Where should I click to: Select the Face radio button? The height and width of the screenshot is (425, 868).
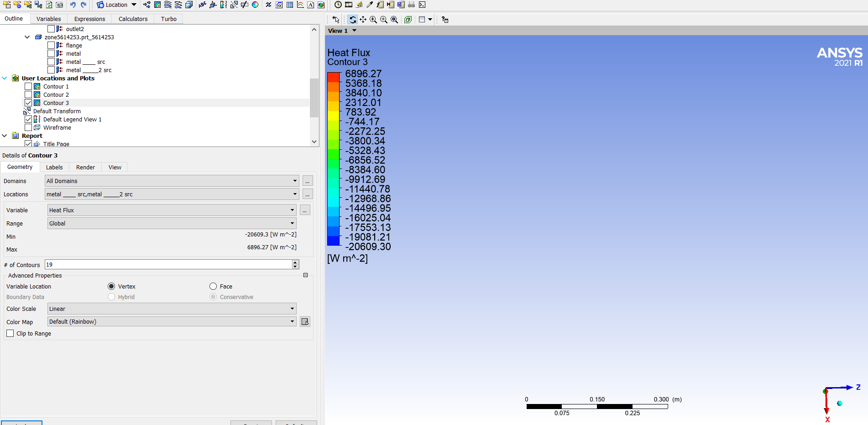213,287
